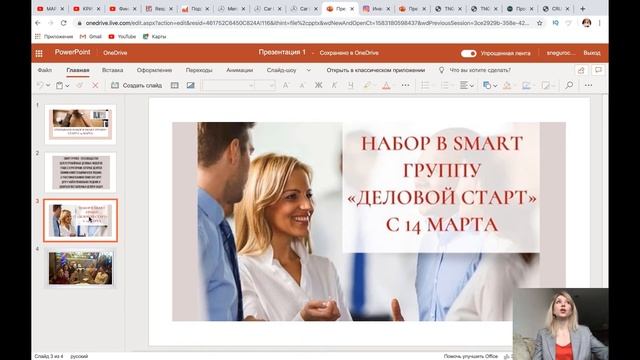Click the OneDrive link in header

coord(115,53)
